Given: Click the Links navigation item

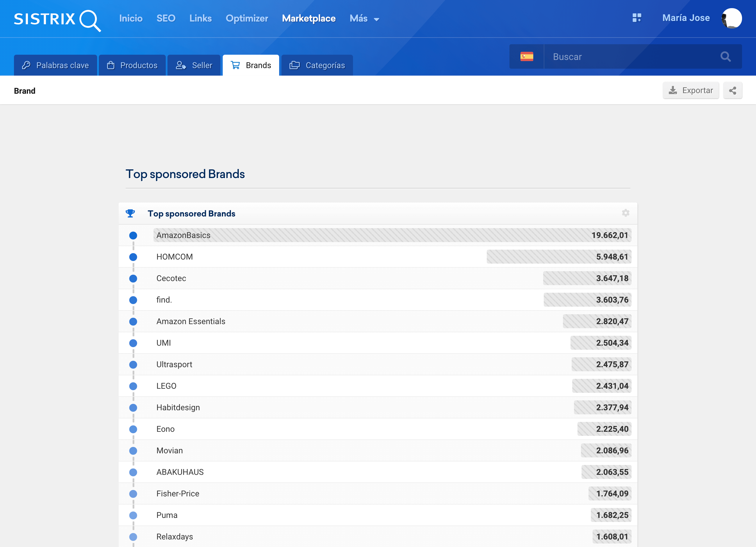Looking at the screenshot, I should (200, 18).
